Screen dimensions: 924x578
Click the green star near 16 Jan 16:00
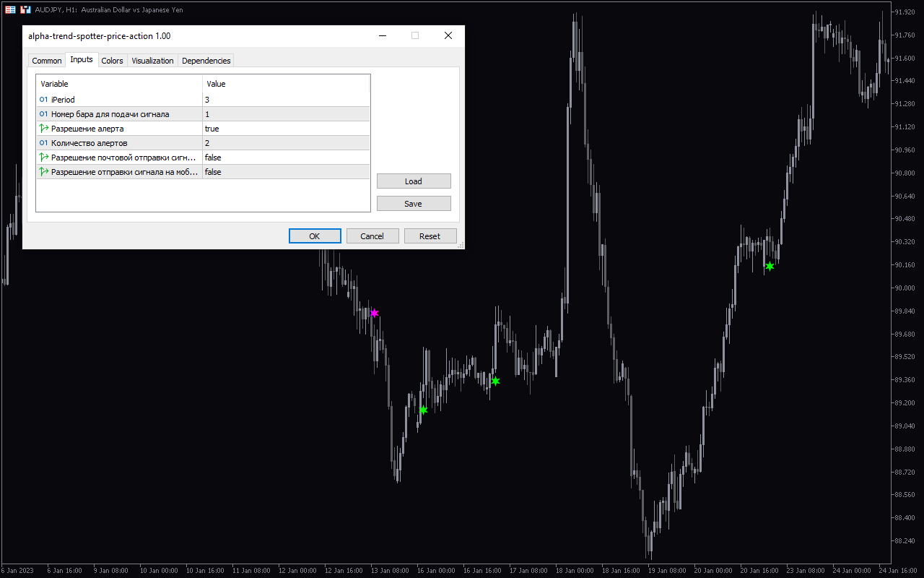click(495, 381)
